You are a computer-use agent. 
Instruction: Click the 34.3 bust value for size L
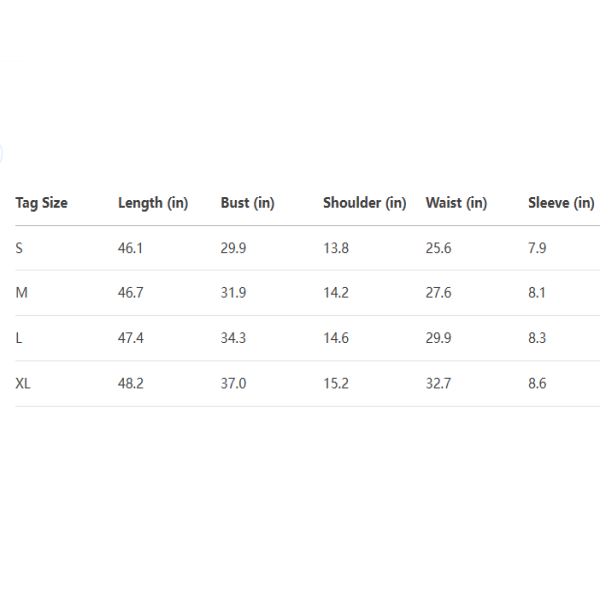coord(233,338)
